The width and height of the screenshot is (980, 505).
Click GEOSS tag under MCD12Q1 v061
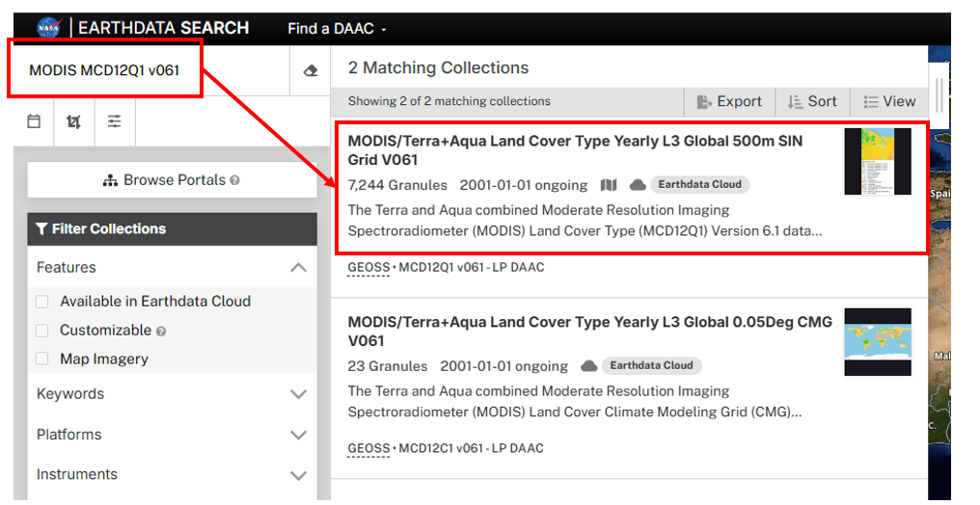coord(368,268)
